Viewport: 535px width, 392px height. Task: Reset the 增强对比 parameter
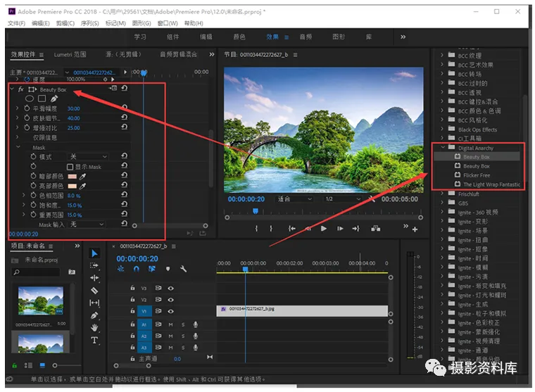[124, 127]
